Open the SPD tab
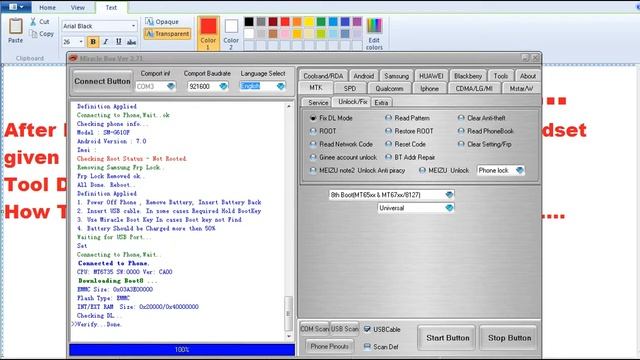 click(x=350, y=89)
